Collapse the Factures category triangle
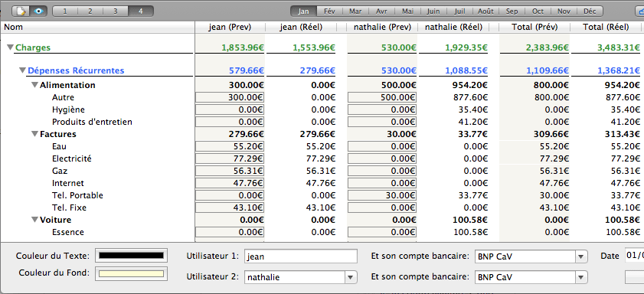Viewport: 644px width, 294px height. [35, 134]
